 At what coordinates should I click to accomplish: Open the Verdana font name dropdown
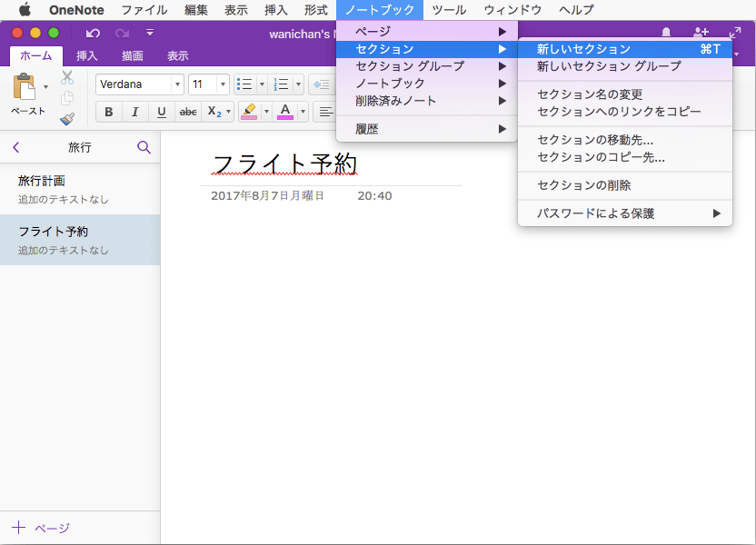pos(177,84)
